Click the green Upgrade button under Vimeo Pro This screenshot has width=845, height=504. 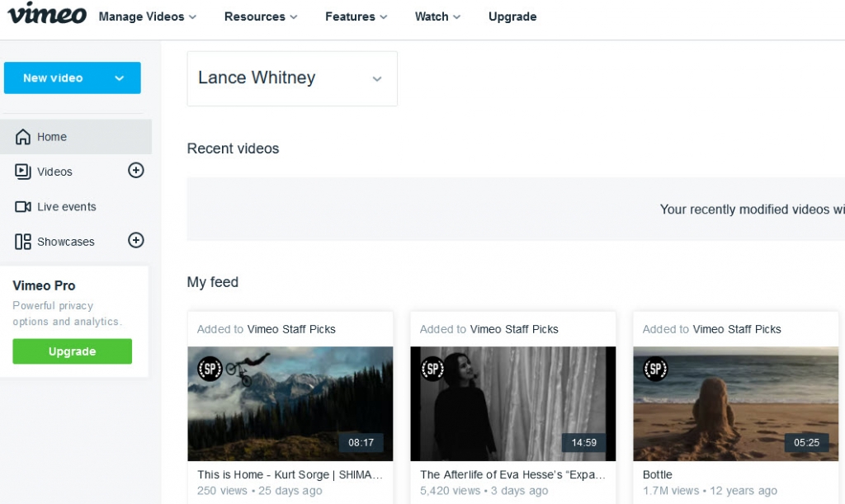tap(72, 351)
